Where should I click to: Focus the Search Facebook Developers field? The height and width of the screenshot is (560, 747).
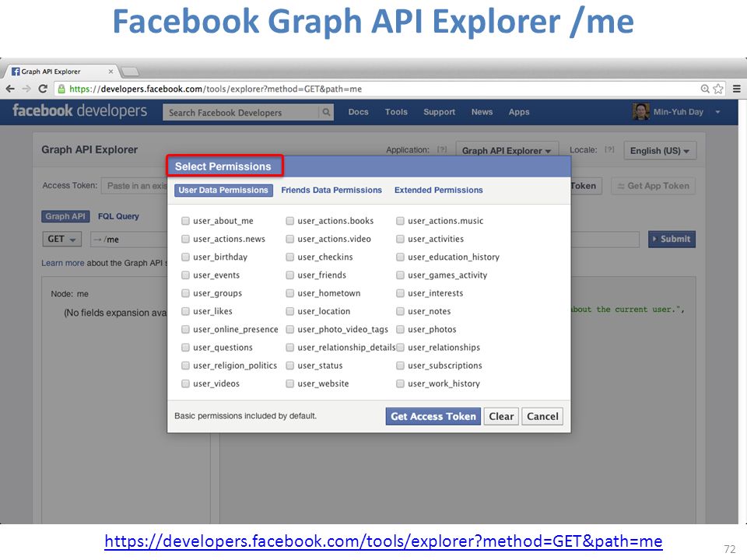pyautogui.click(x=241, y=112)
